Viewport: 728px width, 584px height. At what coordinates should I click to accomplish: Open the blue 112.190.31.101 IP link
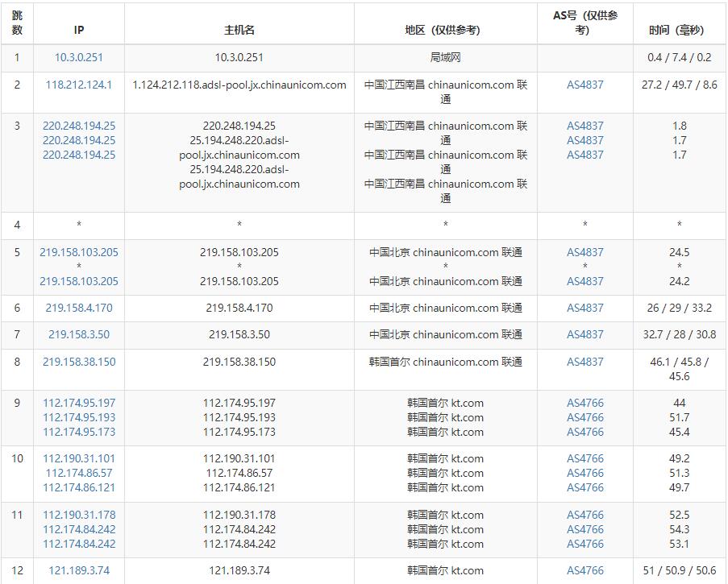click(x=78, y=459)
